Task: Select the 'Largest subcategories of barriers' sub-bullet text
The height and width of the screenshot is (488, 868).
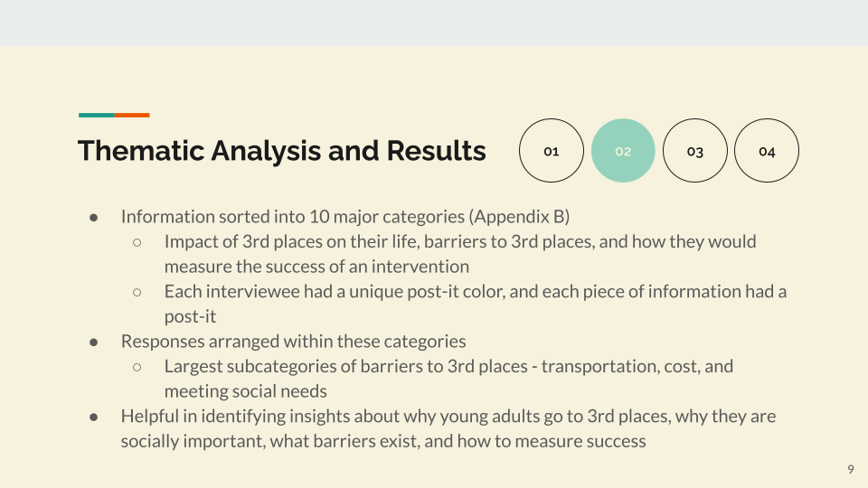Action: point(448,379)
